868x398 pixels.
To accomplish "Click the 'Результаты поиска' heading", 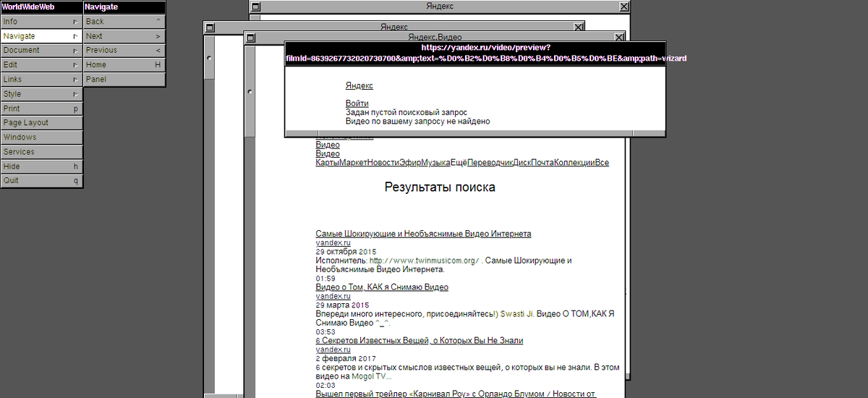I will click(440, 187).
